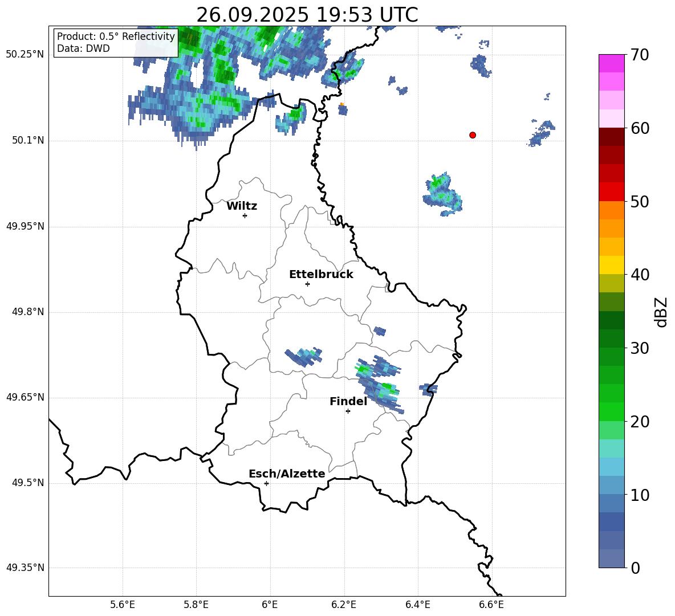This screenshot has height=616, width=675.
Task: Click the 50.1°N latitude label
Action: tap(28, 140)
